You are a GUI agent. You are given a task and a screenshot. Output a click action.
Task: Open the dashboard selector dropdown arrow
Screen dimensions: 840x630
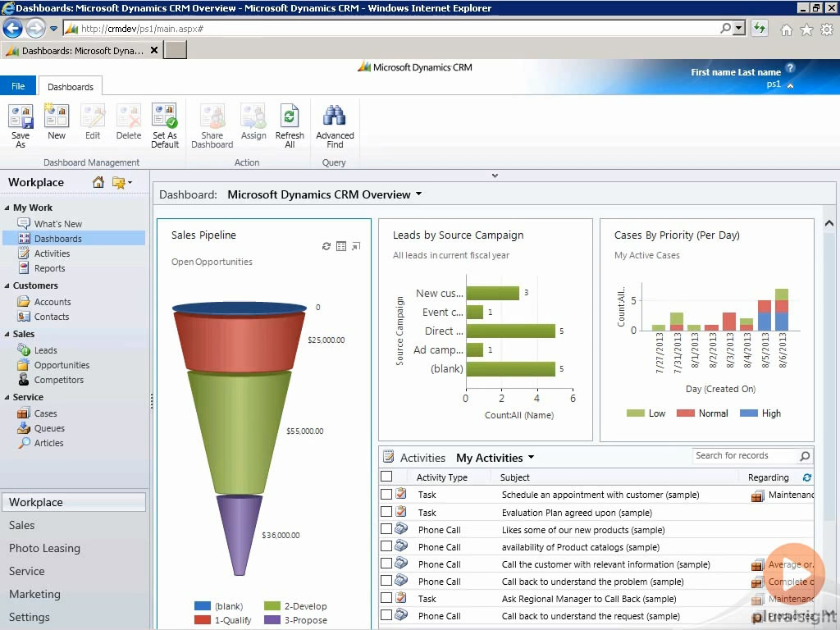click(419, 194)
